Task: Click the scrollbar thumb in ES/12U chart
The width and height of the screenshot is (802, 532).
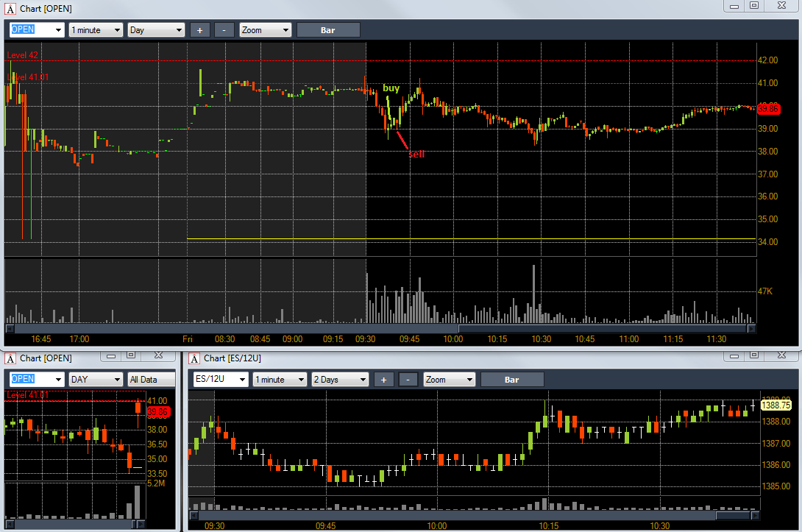Action: (x=732, y=515)
